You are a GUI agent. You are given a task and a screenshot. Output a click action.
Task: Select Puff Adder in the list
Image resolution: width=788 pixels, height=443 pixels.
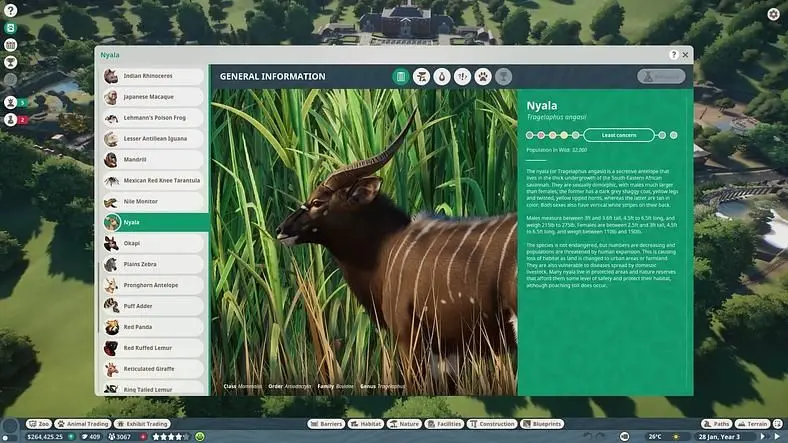(153, 306)
